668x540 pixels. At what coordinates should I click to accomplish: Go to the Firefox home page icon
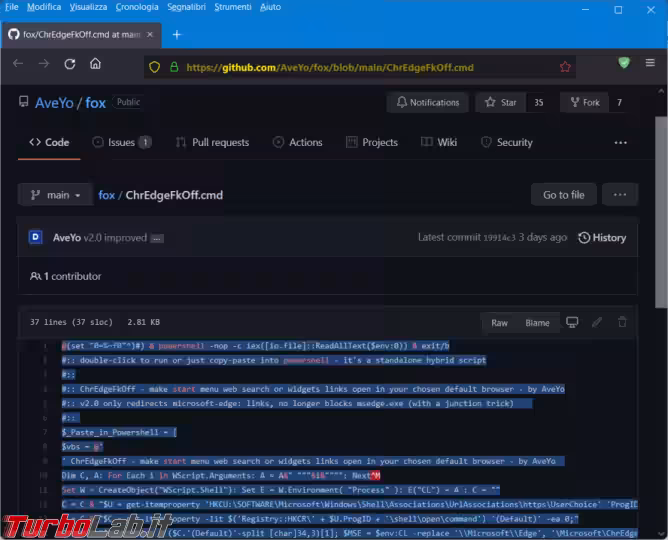(x=95, y=64)
